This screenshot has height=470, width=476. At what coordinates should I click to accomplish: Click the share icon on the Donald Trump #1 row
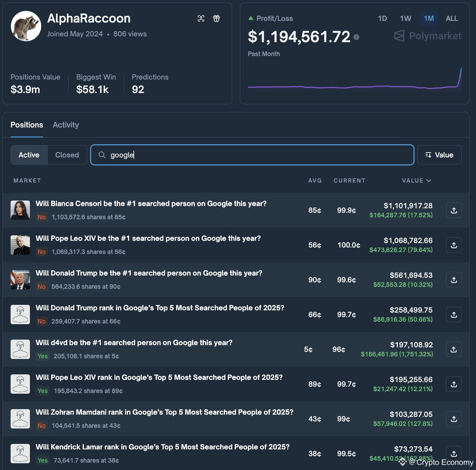coord(453,280)
